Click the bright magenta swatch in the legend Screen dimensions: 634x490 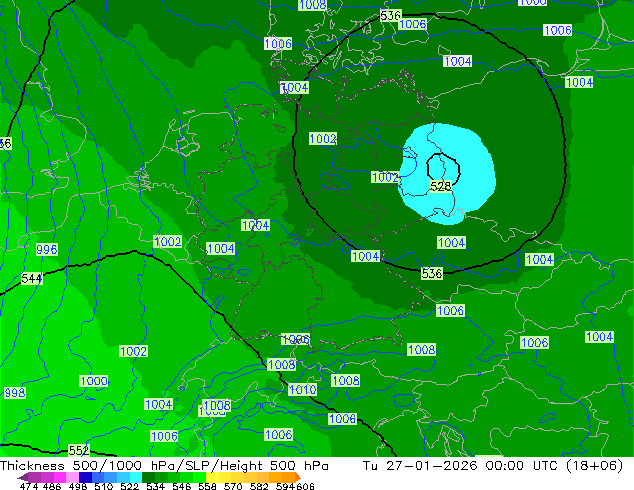tap(60, 477)
